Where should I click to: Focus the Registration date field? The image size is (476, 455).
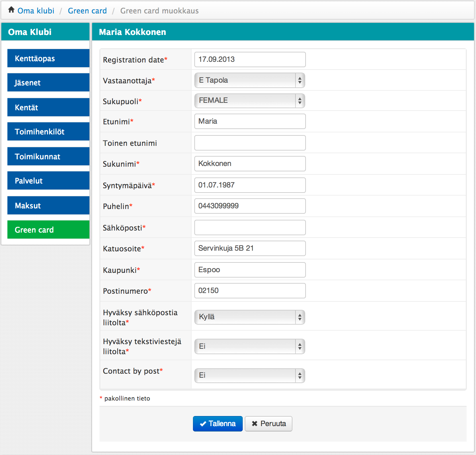pyautogui.click(x=250, y=59)
